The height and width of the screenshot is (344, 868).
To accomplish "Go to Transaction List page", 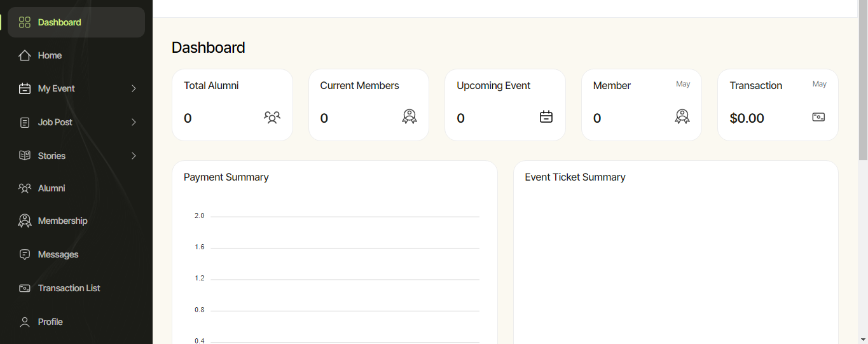I will [69, 289].
